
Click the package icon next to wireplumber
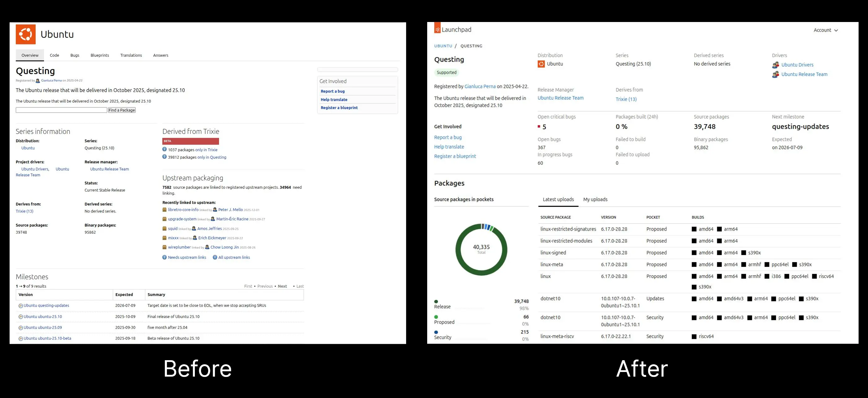[x=164, y=248]
